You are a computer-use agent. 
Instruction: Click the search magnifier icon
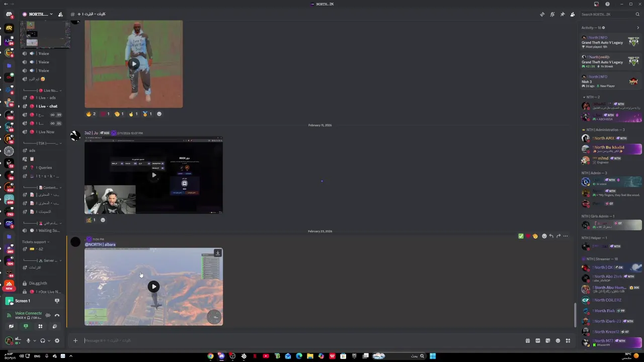pos(637,14)
